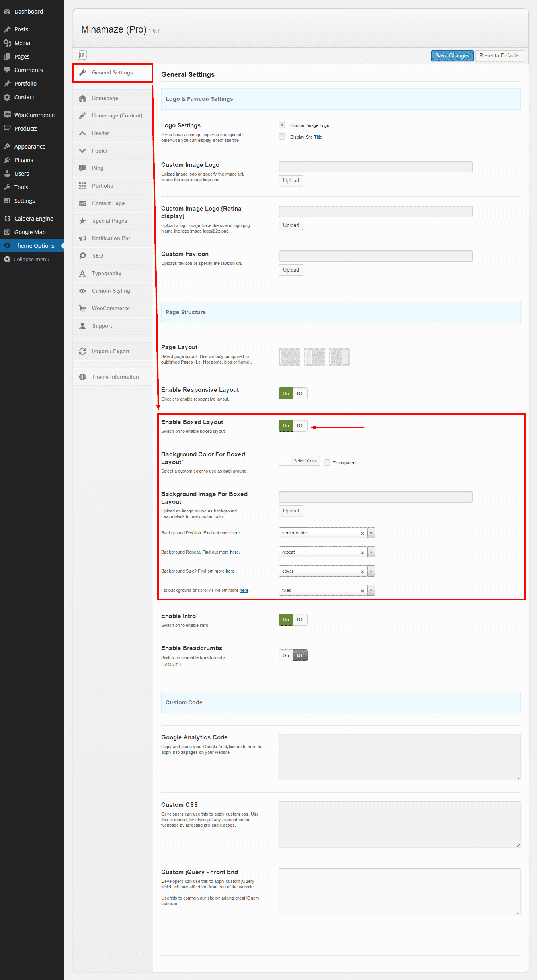Clear the fixed selection with x

(x=363, y=591)
